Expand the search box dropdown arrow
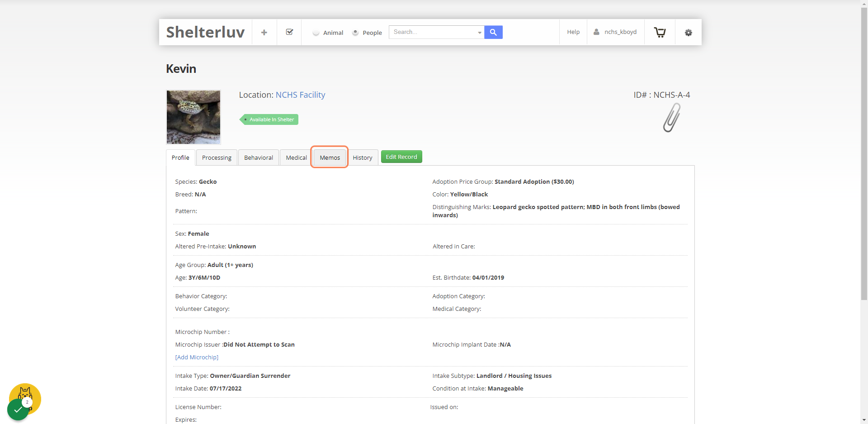This screenshot has width=868, height=424. (x=479, y=32)
